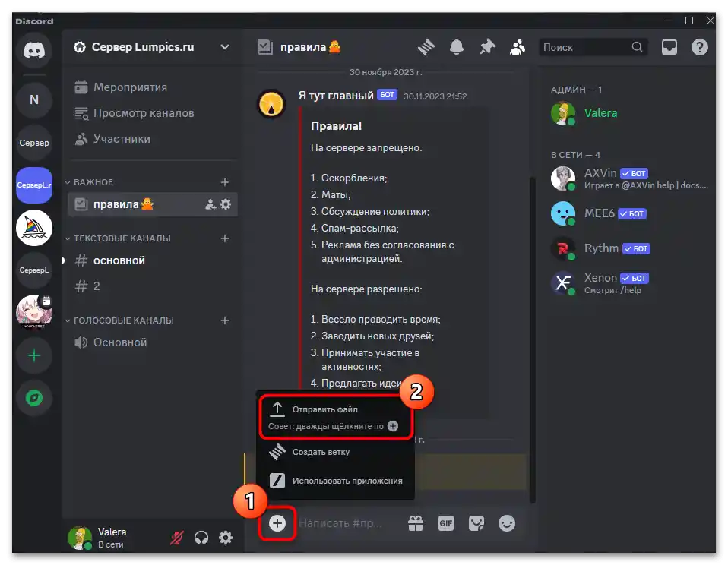Select the правила channel in the list
Viewport: 728px width, 565px height.
point(153,204)
